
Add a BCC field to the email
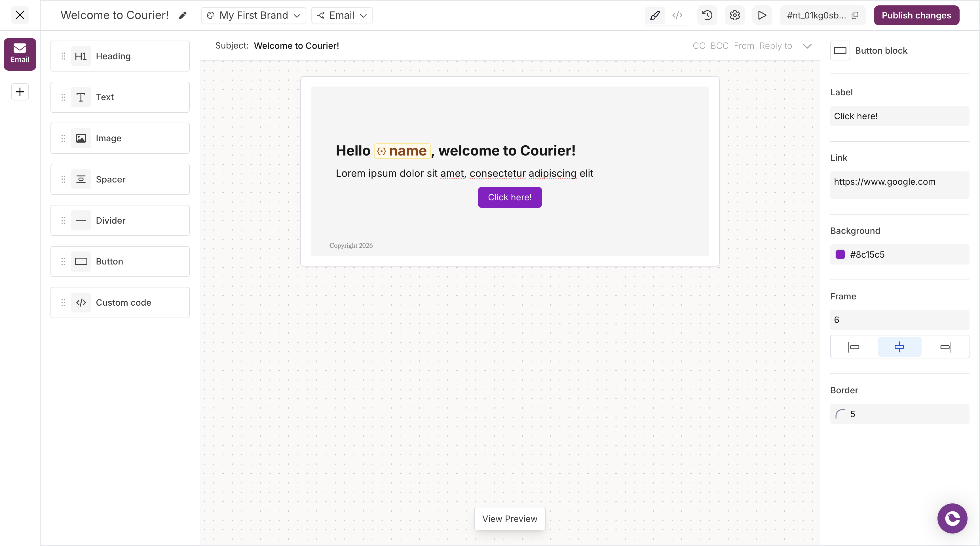719,46
